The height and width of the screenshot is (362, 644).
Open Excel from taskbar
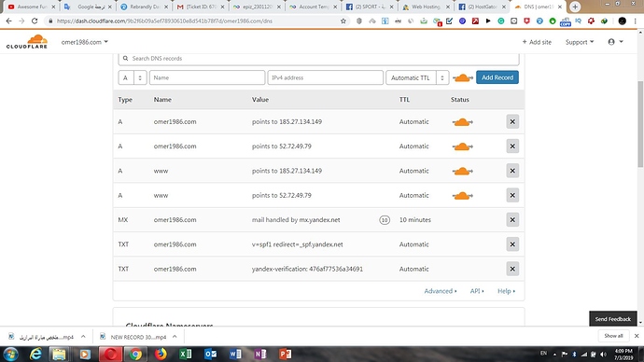(186, 354)
